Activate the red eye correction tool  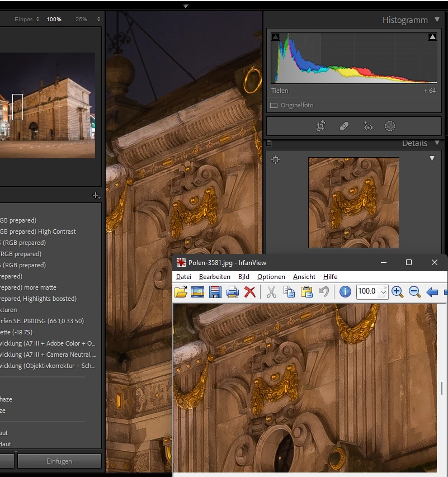click(x=367, y=126)
